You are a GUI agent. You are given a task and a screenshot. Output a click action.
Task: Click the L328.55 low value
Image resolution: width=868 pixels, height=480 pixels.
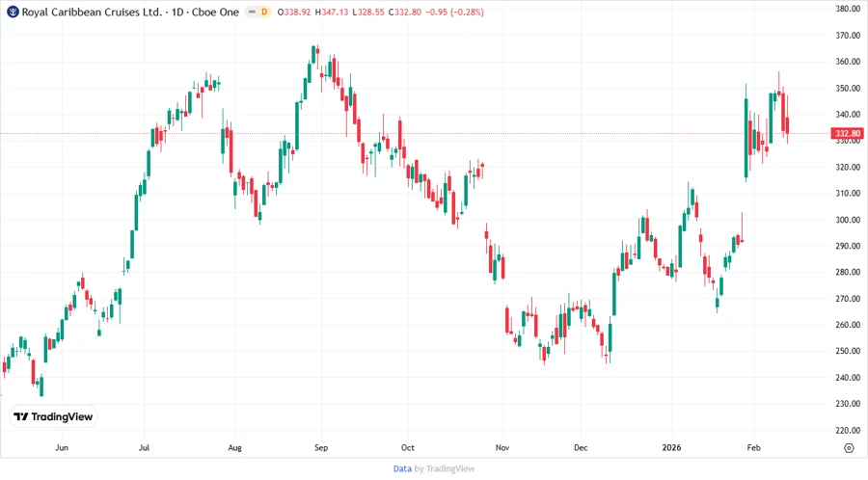tap(368, 12)
